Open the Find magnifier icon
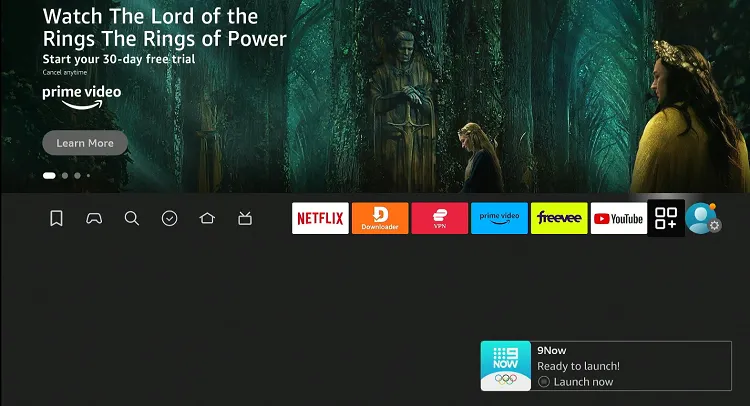Viewport: 750px width, 406px height. (132, 219)
